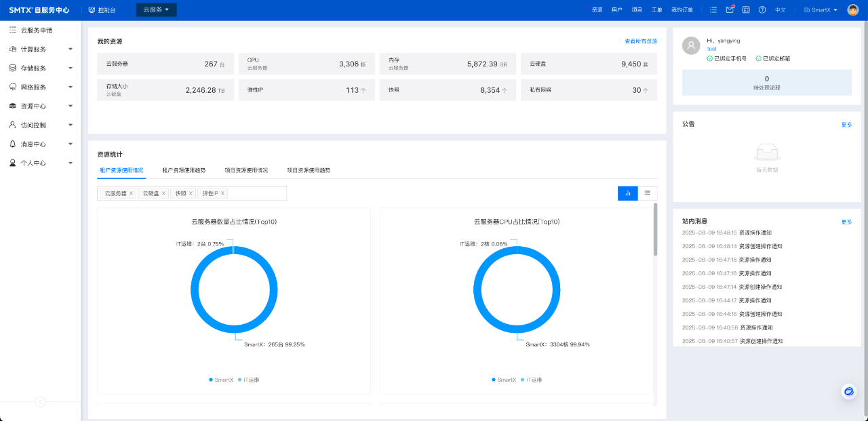Image resolution: width=868 pixels, height=421 pixels.
Task: Click 更多 link in 站内消息 panel
Action: [x=846, y=222]
